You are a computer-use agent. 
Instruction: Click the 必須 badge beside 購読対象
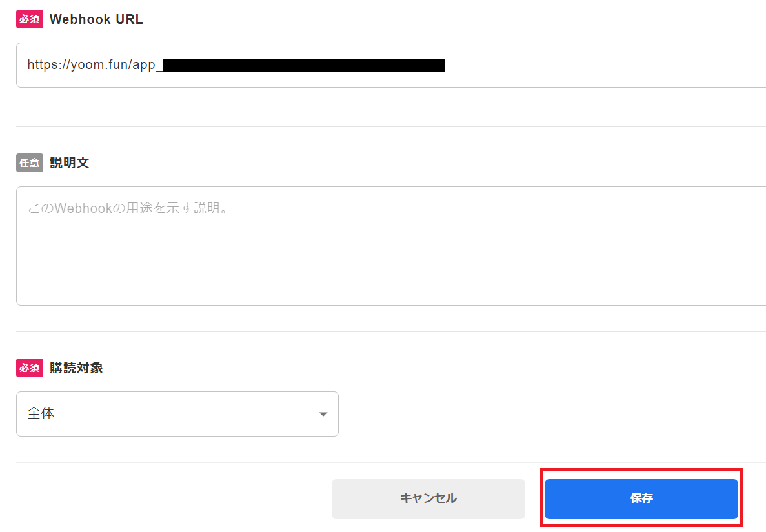(30, 368)
